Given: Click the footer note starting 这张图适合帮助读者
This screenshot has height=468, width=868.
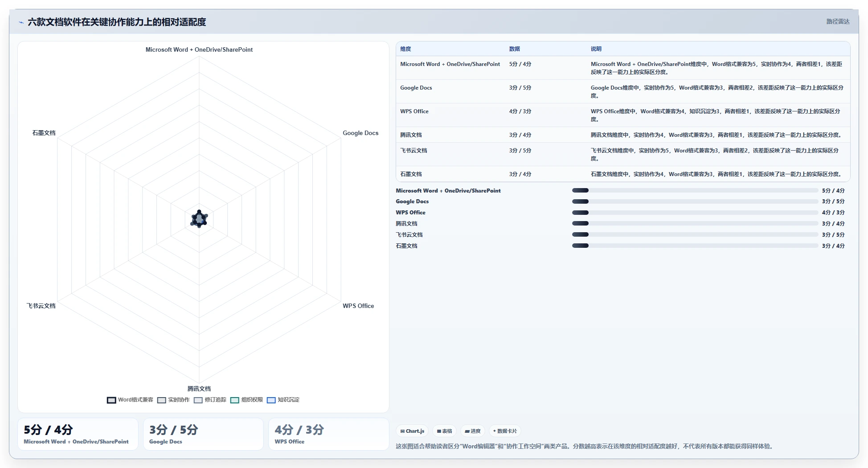Looking at the screenshot, I should 584,446.
